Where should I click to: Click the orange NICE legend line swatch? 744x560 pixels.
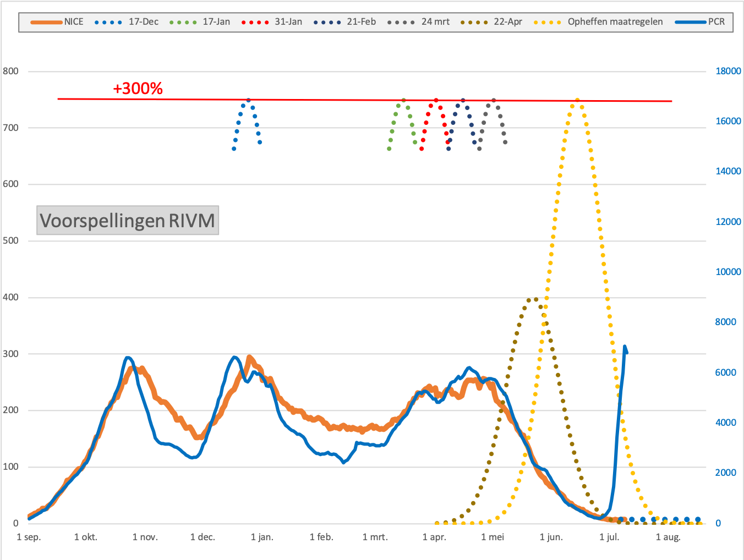[46, 22]
